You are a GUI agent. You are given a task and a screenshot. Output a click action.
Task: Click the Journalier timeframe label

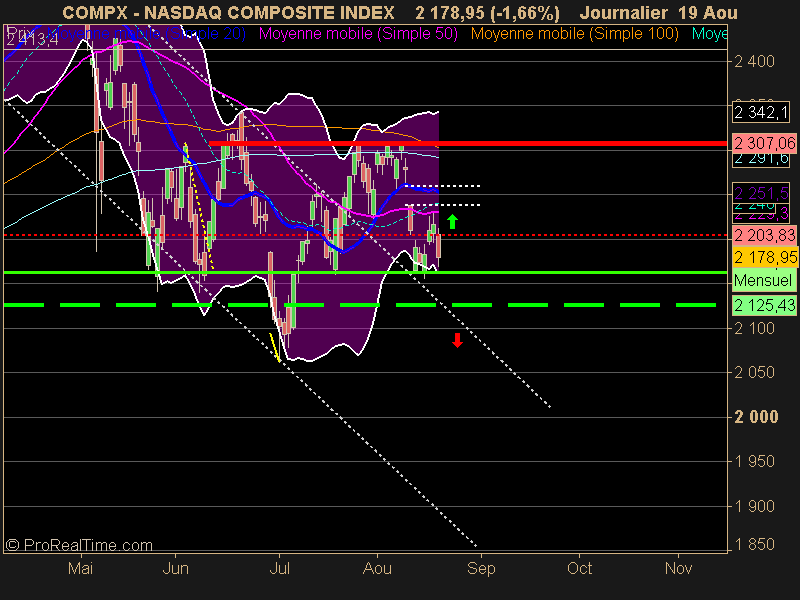coord(623,12)
